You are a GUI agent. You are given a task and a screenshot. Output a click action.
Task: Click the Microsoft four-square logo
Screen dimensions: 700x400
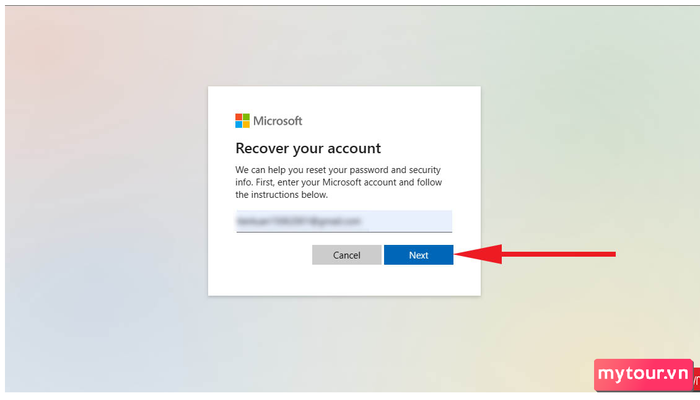click(242, 121)
